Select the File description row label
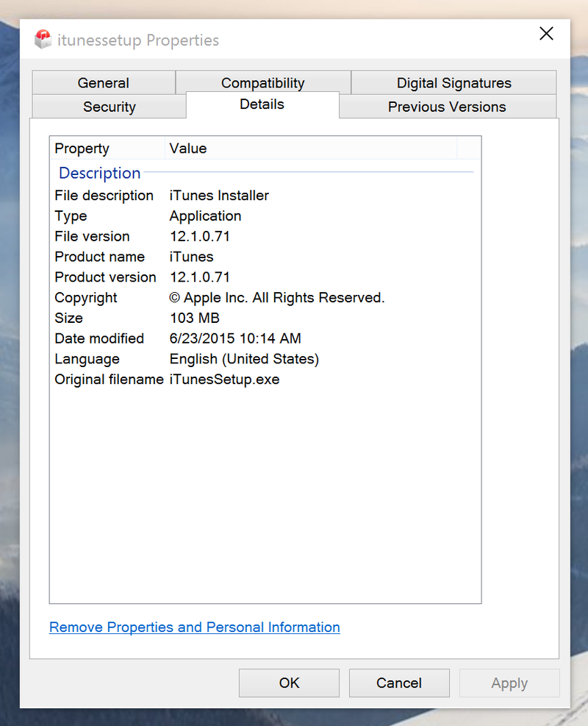This screenshot has height=726, width=588. click(x=104, y=196)
